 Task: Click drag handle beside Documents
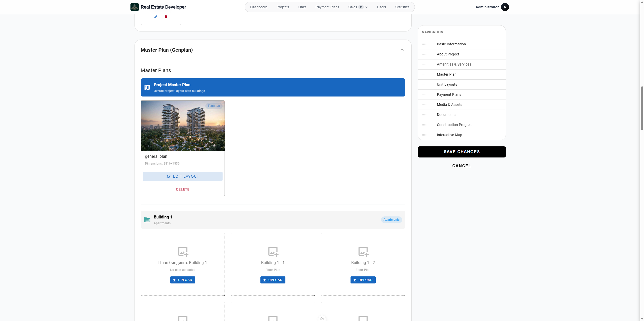point(424,115)
